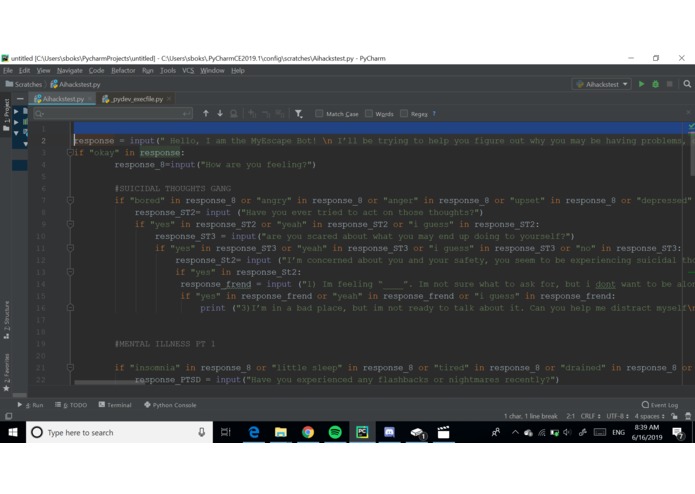The width and height of the screenshot is (695, 494).
Task: Collapse the fold marker at line 7
Action: coord(70,200)
